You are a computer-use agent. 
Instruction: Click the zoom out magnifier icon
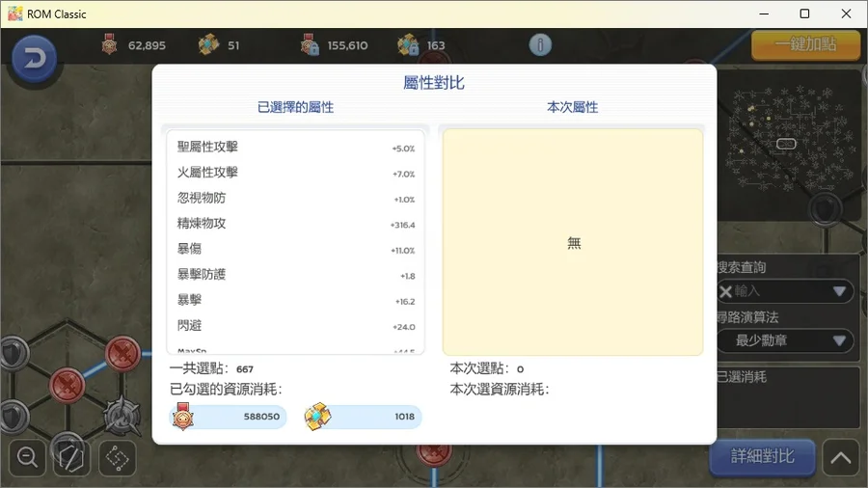pos(28,458)
